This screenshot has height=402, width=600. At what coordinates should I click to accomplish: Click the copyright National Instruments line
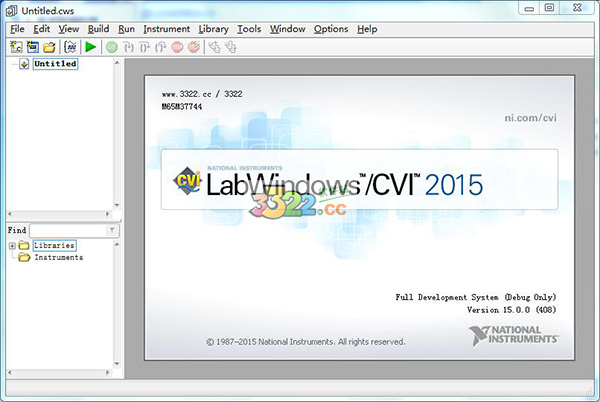306,342
